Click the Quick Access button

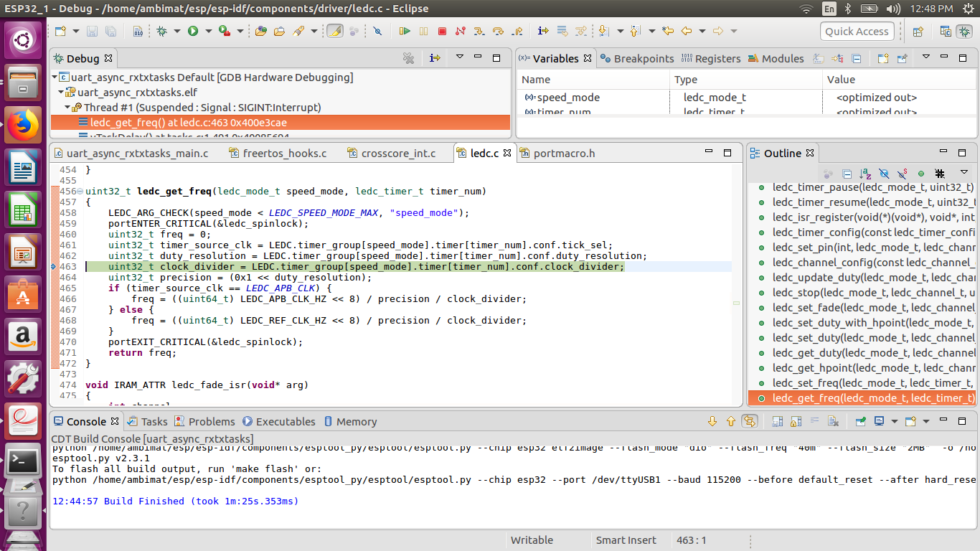coord(857,31)
